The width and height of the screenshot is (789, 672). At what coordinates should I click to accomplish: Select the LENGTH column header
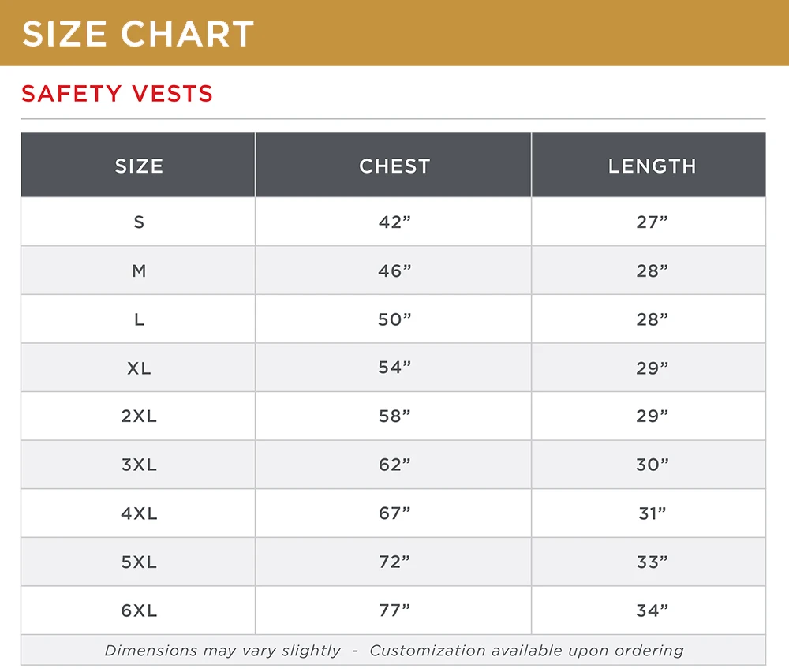coord(652,166)
